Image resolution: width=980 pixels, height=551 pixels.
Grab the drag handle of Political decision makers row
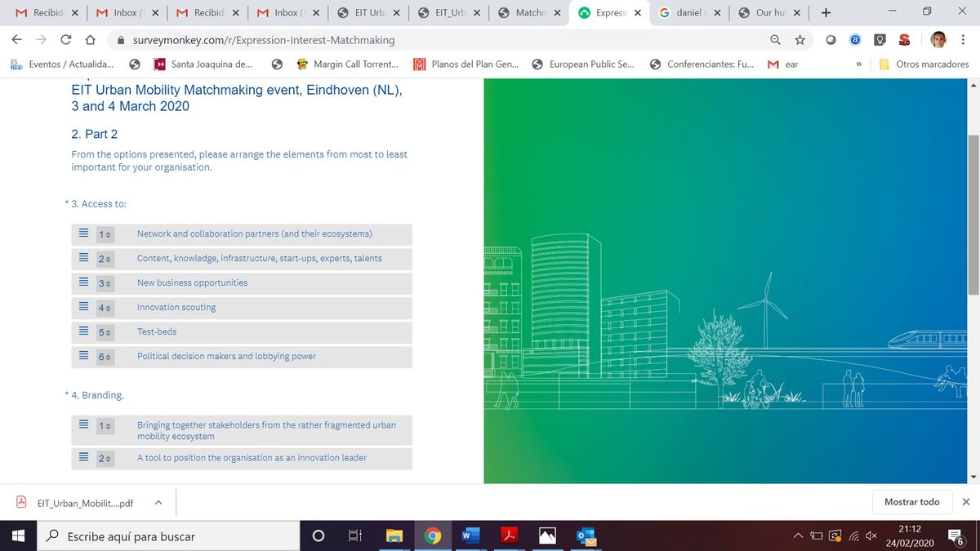83,356
